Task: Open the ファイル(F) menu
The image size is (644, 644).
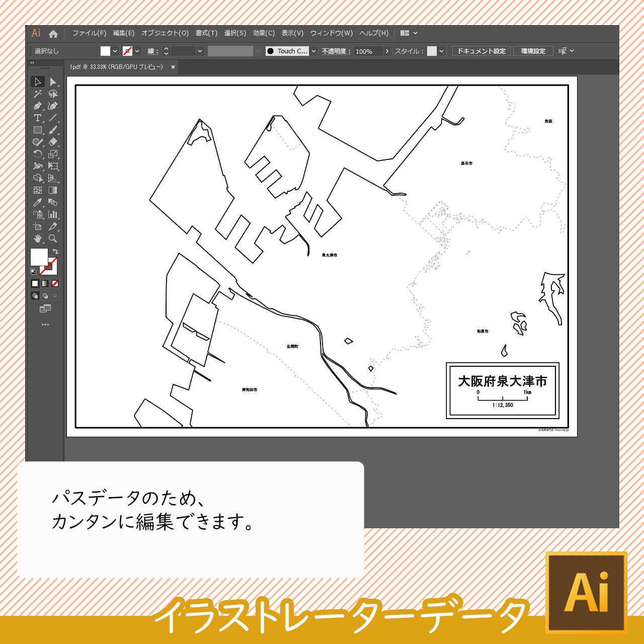Action: click(x=89, y=33)
